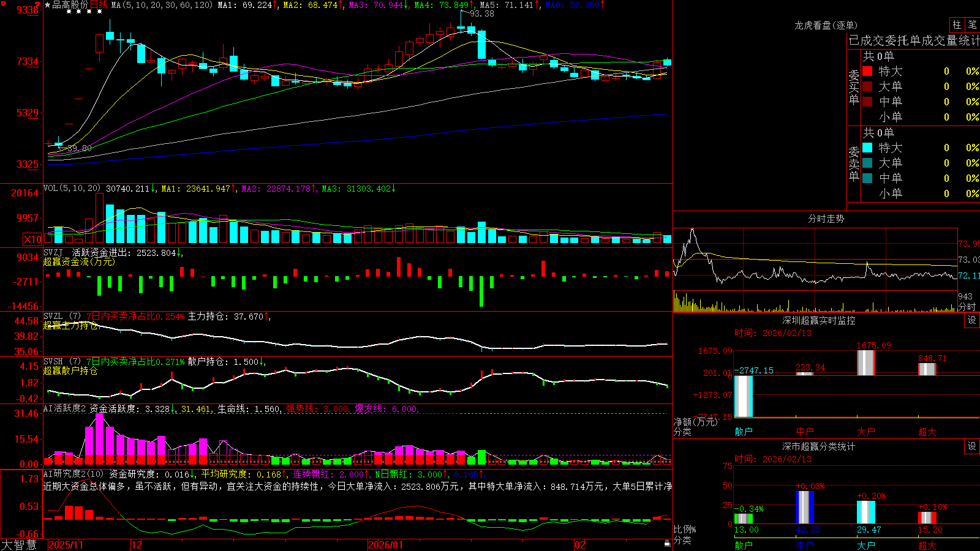Viewport: 980px width, 551px height.
Task: Click the lock icon below the chart
Action: (x=667, y=544)
